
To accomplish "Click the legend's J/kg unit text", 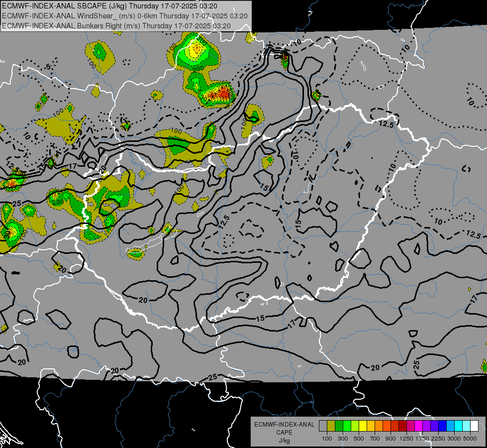I will [284, 441].
